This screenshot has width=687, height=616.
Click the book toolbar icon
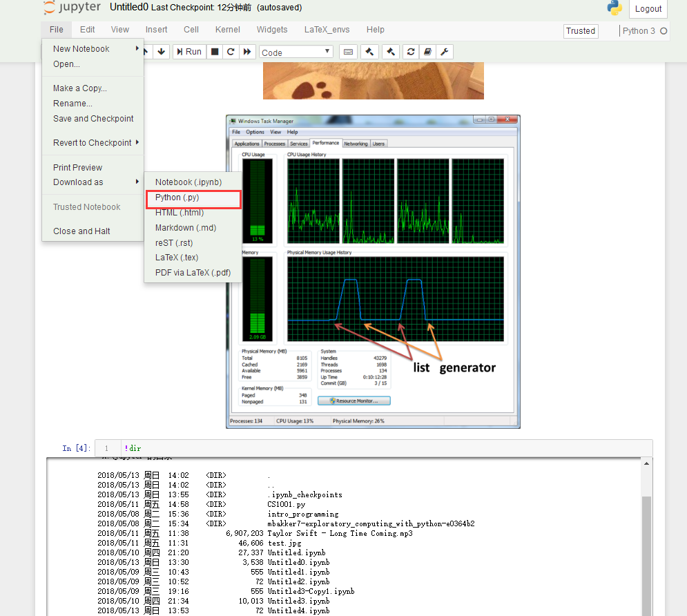click(427, 52)
